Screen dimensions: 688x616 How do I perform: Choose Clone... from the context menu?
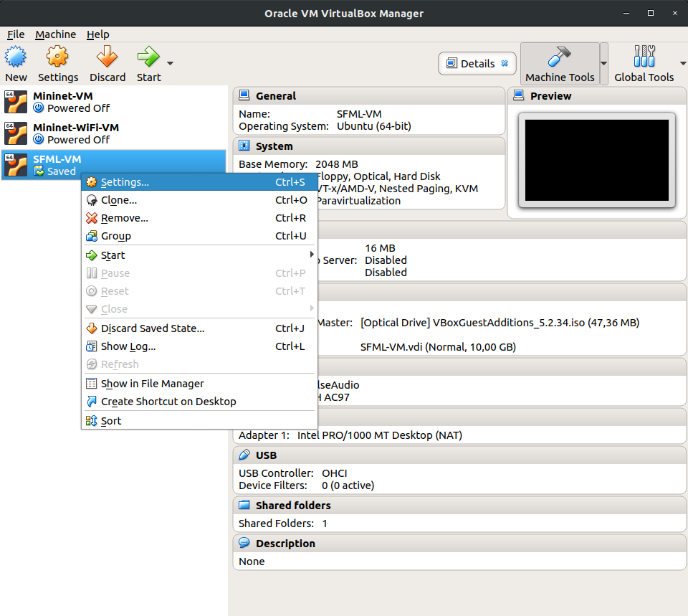[119, 201]
